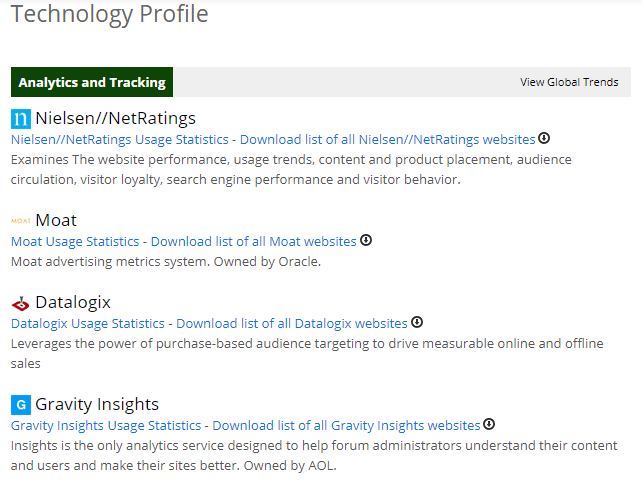This screenshot has height=484, width=642.
Task: Click the Gravity Insights logo icon
Action: pyautogui.click(x=20, y=405)
